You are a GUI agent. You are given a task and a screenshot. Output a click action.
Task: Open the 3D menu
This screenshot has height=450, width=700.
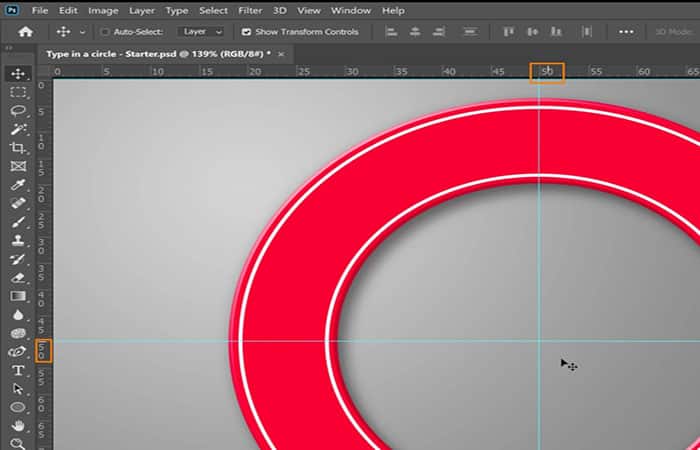pyautogui.click(x=279, y=10)
